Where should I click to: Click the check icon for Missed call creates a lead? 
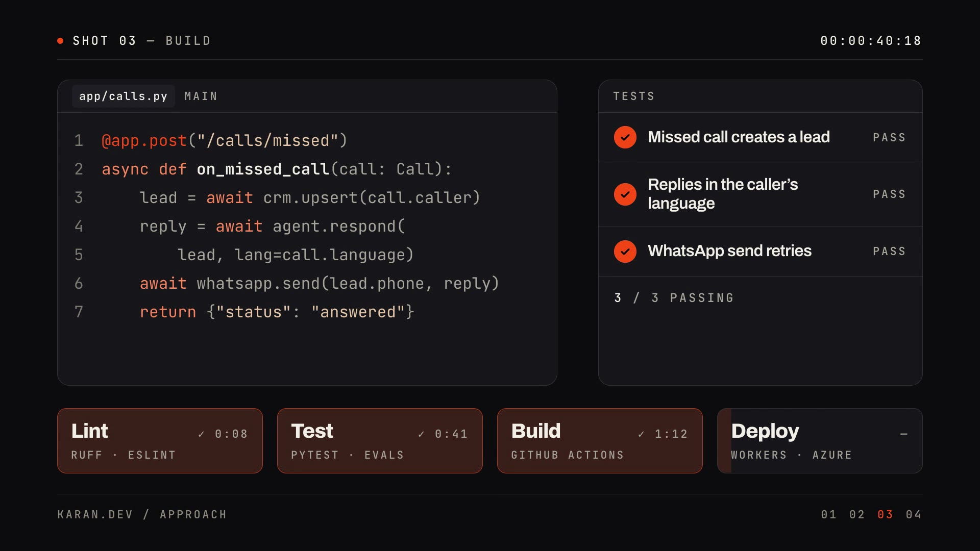(x=625, y=137)
